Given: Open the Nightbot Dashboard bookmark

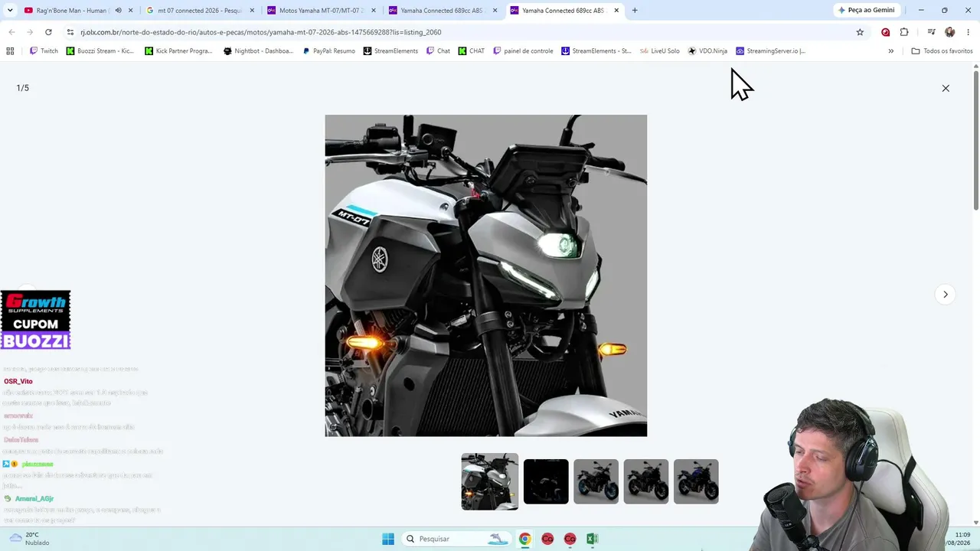Looking at the screenshot, I should pos(258,51).
